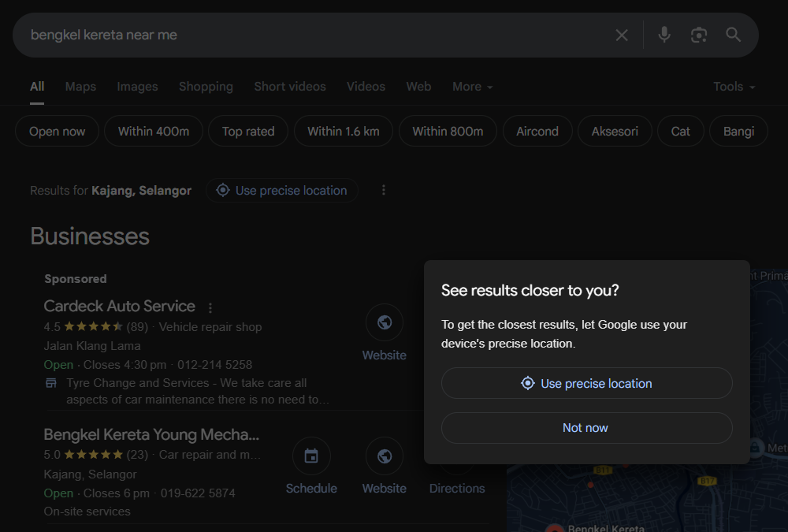Enable the Within 1.6 km filter chip

coord(344,132)
